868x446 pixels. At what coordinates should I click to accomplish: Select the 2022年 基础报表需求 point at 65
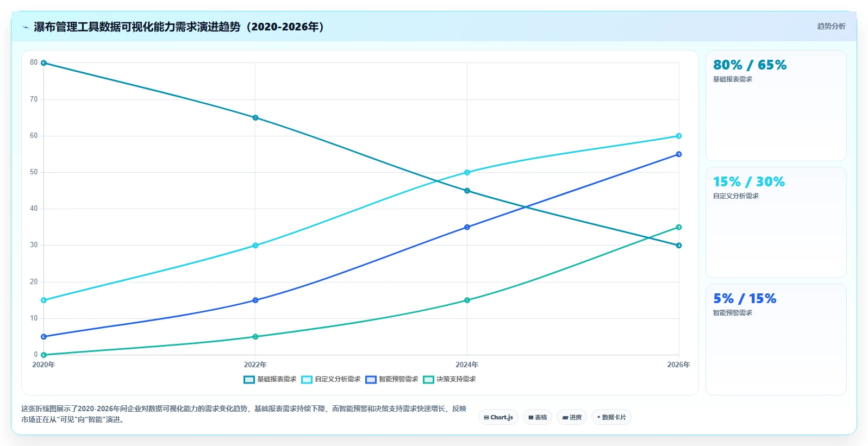click(x=255, y=118)
